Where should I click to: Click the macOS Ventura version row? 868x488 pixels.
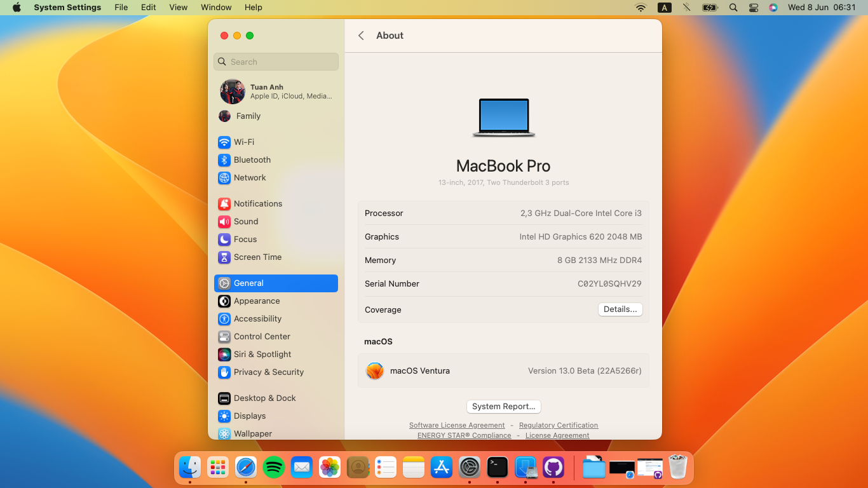point(503,371)
